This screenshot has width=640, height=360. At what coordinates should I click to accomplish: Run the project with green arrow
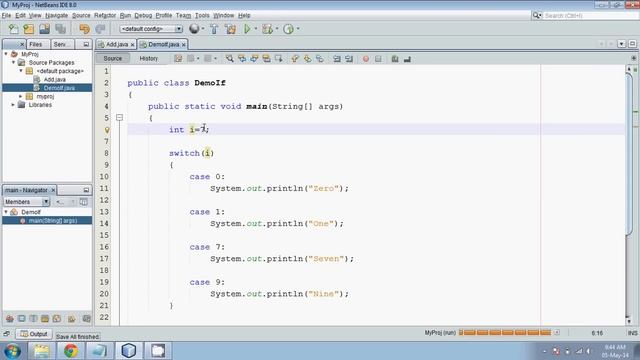[247, 29]
